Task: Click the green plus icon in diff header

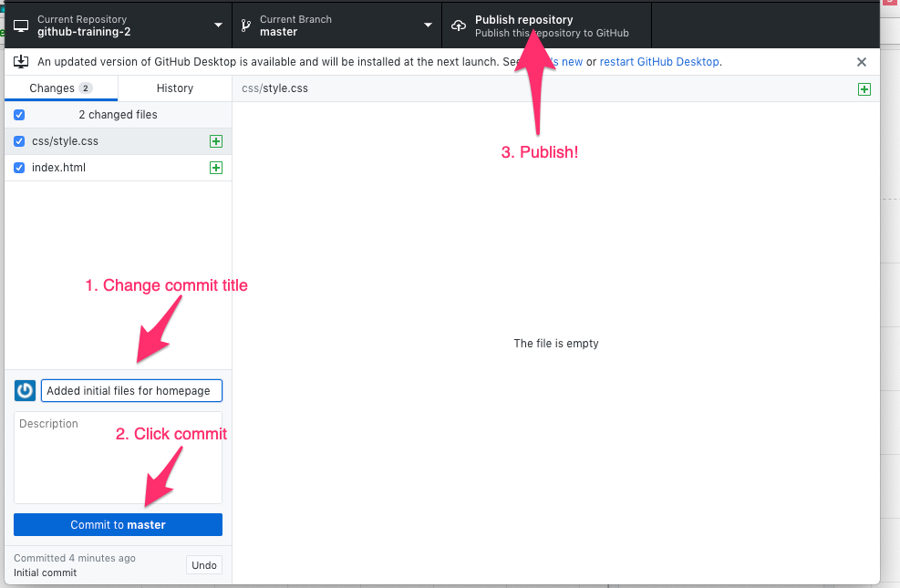Action: (x=864, y=89)
